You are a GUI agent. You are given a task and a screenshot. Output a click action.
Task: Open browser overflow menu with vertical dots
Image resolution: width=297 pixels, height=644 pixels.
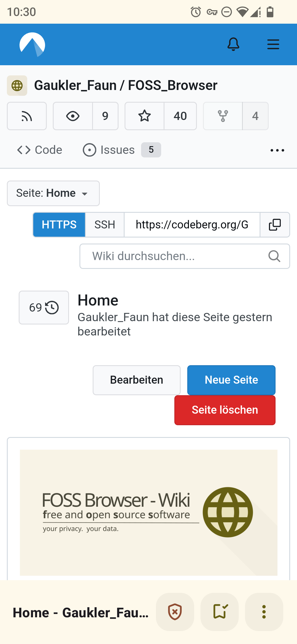(264, 612)
